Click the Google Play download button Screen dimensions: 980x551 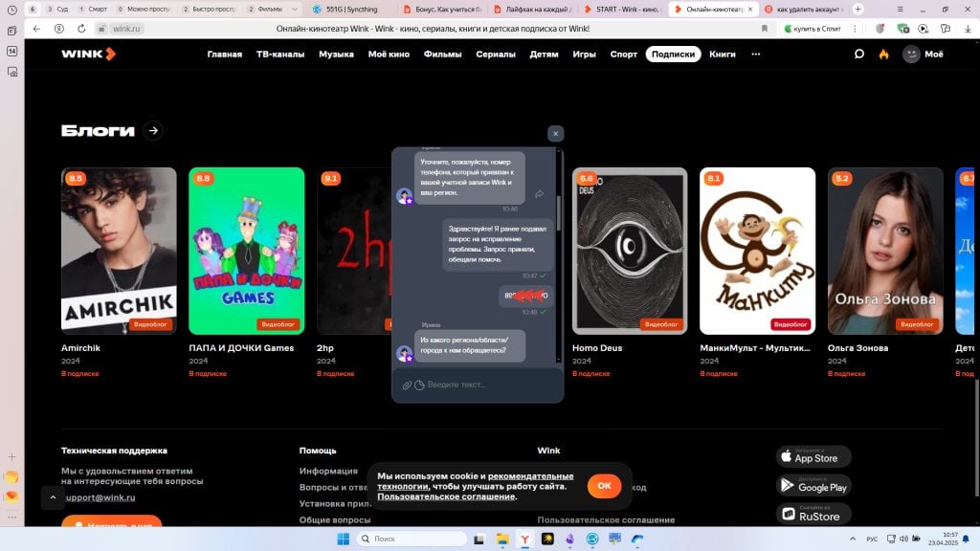[813, 486]
